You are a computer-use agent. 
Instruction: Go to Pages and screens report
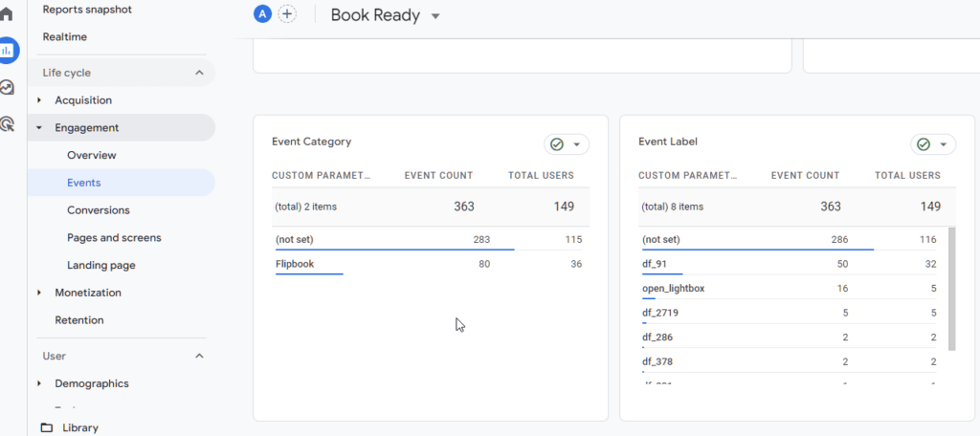pyautogui.click(x=113, y=237)
